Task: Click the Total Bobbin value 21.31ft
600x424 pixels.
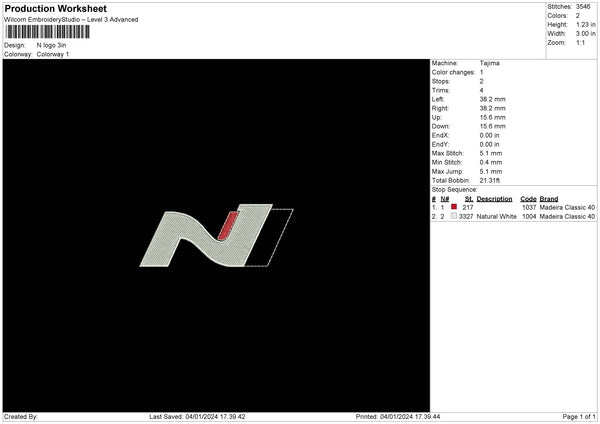Action: [x=490, y=181]
